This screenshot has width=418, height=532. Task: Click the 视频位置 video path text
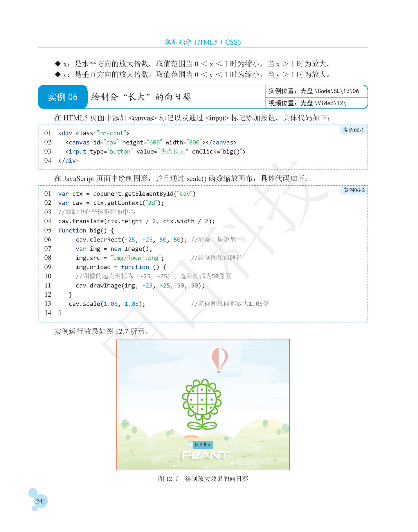(x=307, y=103)
